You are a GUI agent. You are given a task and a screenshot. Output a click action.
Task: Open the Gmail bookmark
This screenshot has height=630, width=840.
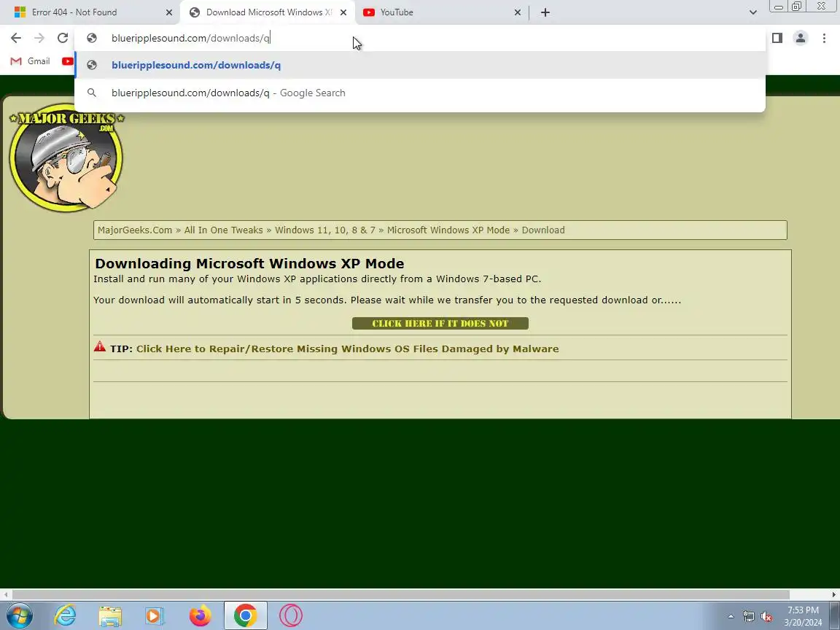click(x=31, y=61)
